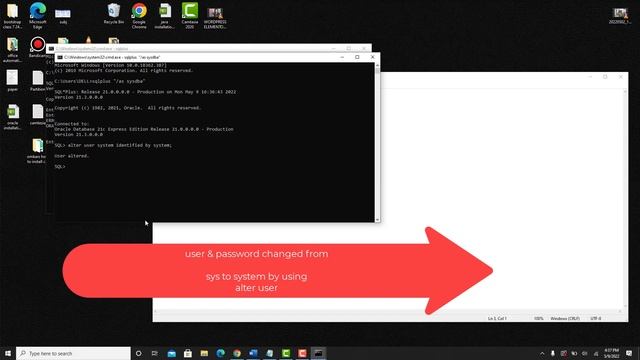The width and height of the screenshot is (640, 360).
Task: Switch to Command Prompt taskbar icon
Action: (318, 353)
